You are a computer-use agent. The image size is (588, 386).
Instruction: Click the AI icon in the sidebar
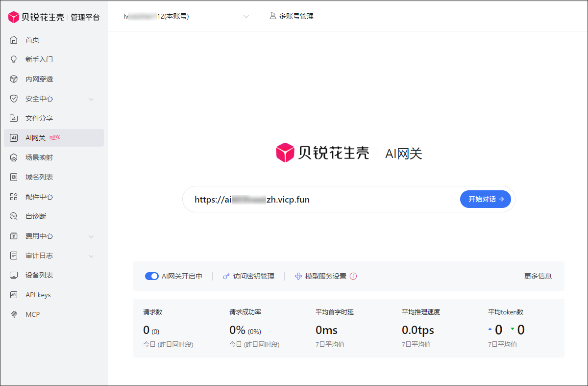14,138
